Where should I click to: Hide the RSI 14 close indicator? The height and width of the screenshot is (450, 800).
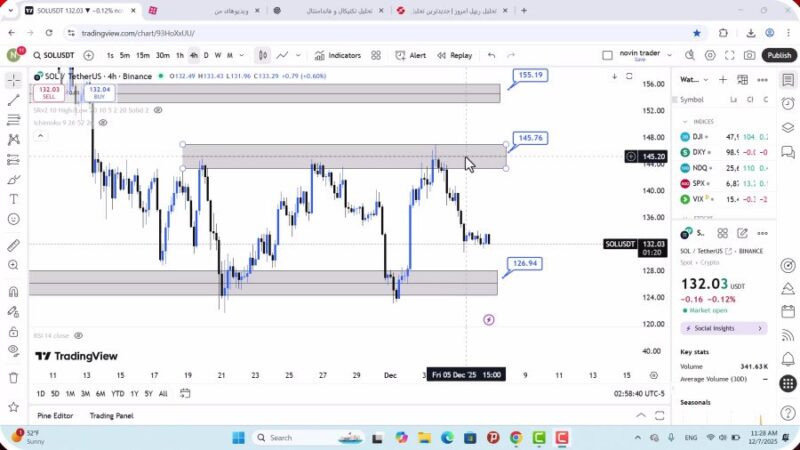click(78, 336)
